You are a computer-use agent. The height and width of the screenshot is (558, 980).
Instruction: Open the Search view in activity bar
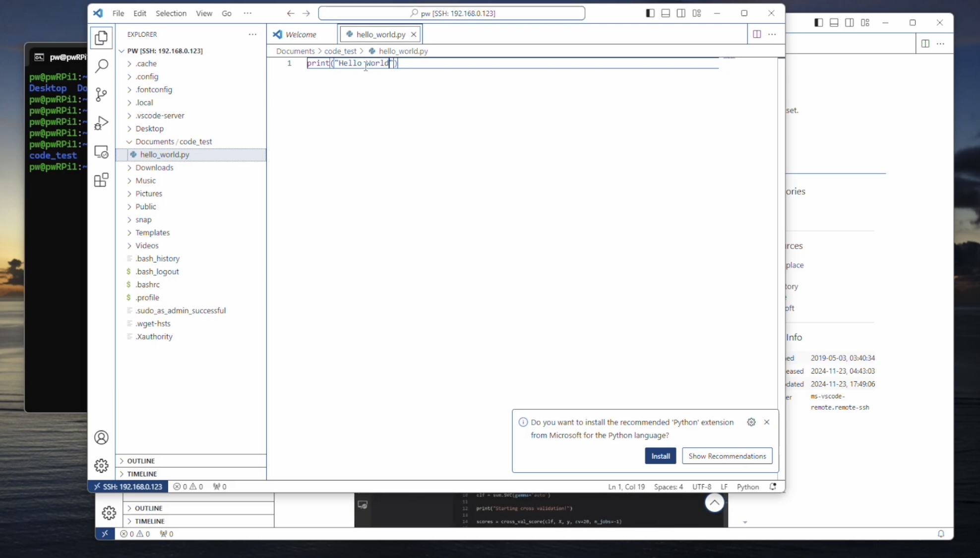point(101,65)
